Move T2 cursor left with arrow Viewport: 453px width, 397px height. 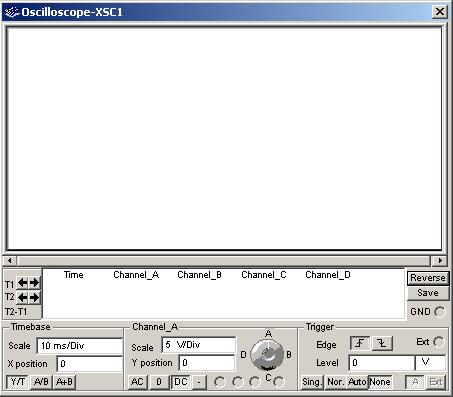[22, 297]
